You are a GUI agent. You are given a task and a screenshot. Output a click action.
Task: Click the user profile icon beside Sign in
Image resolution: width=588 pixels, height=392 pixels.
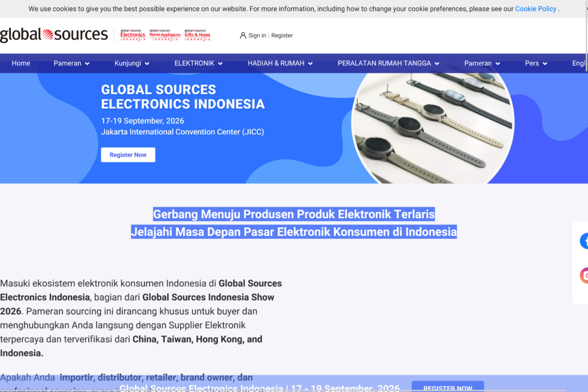coord(243,36)
